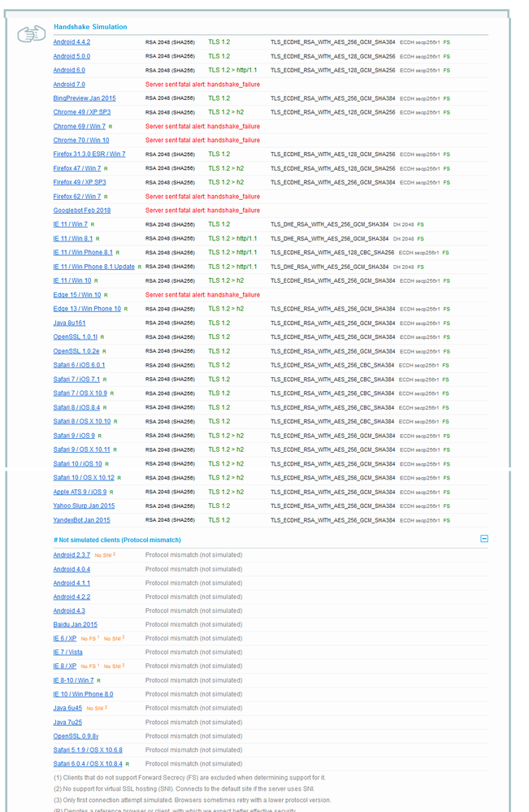Click Protocol mismatch text for Baidu Jan 2015
The height and width of the screenshot is (812, 529).
coord(193,624)
